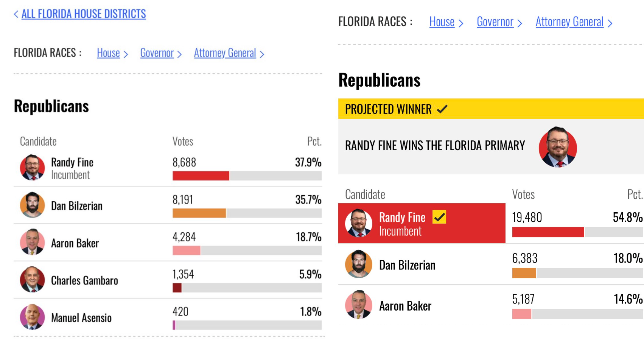Open right House races link
The width and height of the screenshot is (644, 339).
[442, 22]
